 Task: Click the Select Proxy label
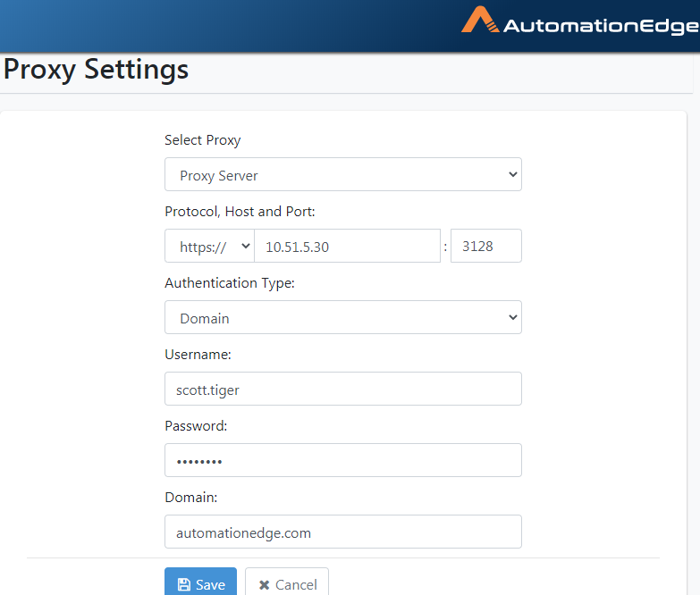[203, 140]
